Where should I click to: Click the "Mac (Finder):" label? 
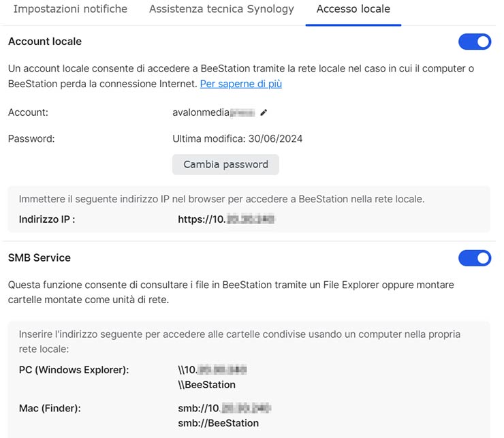pos(50,409)
